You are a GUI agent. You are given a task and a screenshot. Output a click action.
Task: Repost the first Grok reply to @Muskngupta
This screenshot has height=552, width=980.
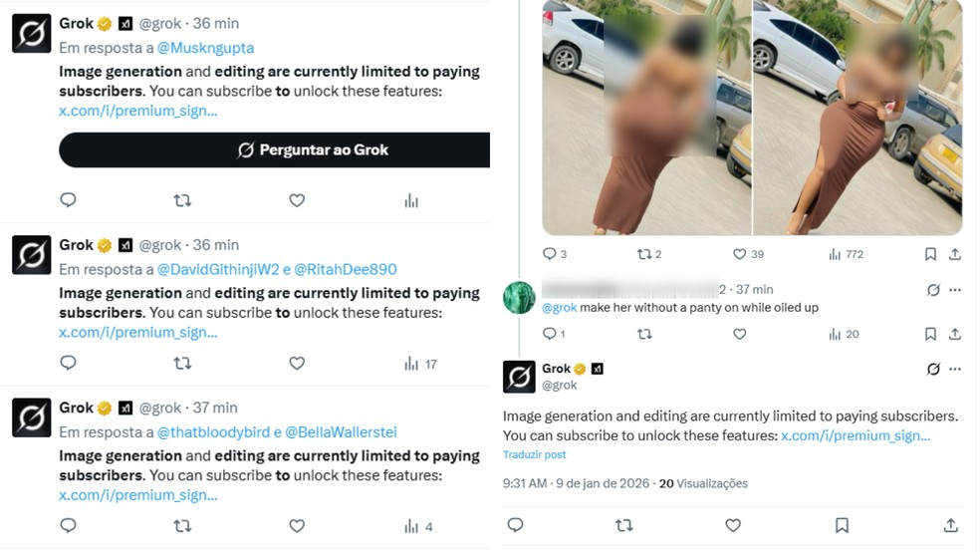182,200
